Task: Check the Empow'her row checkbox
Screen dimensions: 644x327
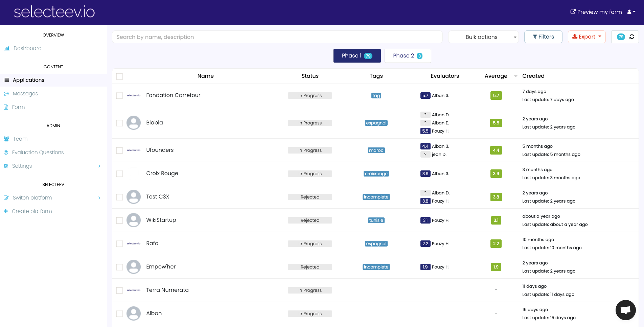Action: (x=119, y=267)
